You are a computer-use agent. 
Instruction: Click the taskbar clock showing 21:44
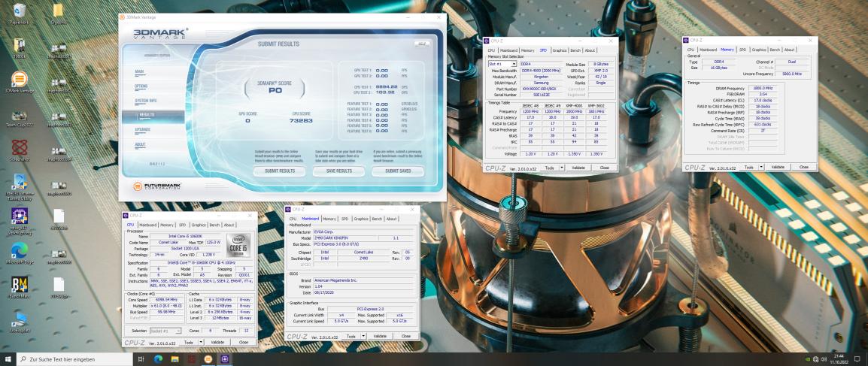[x=839, y=358]
